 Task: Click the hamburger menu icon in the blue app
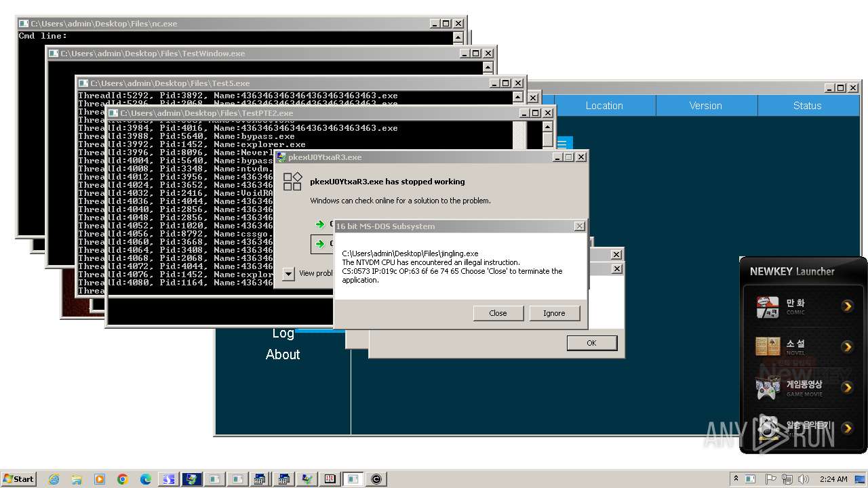click(562, 144)
